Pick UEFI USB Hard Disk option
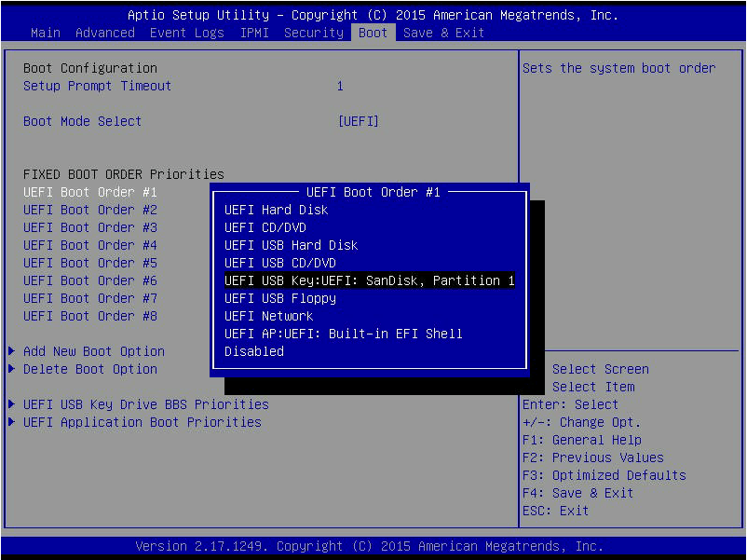Screen dimensions: 747x560 coord(291,245)
